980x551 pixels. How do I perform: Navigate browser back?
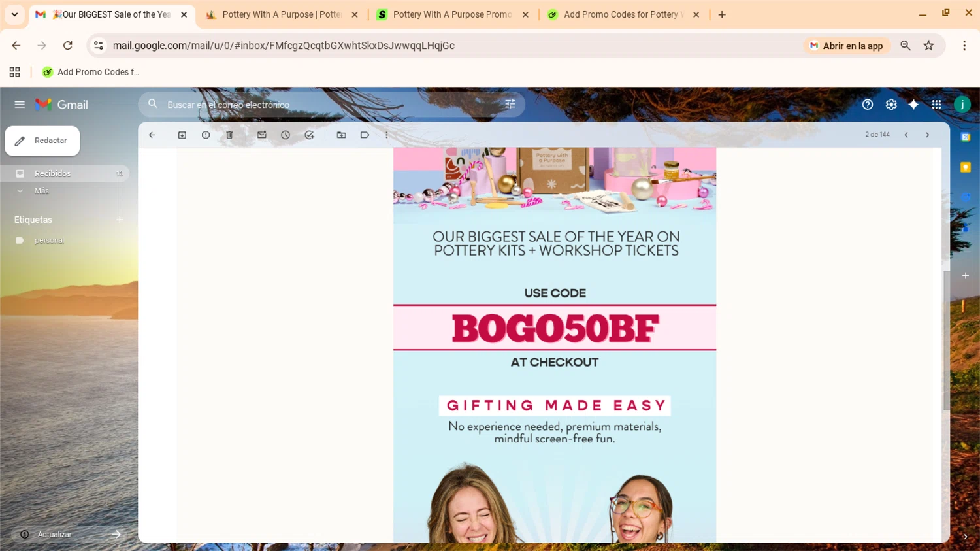point(16,45)
